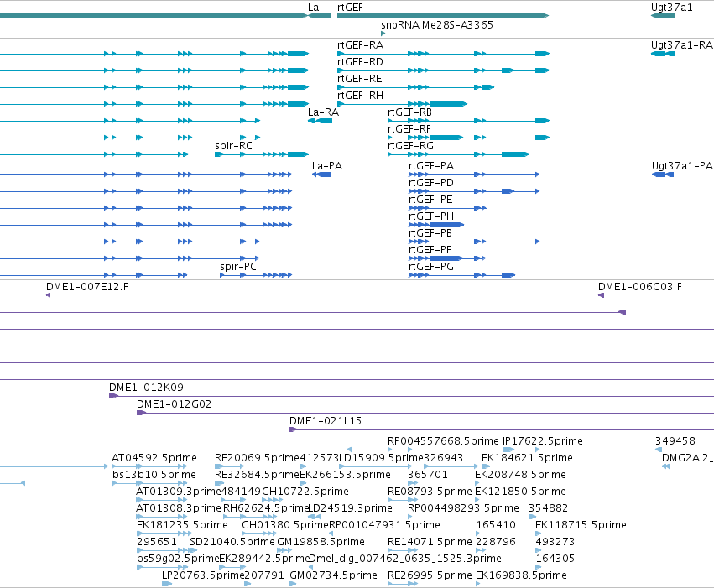Click BAC end DME1-006G03.F

point(640,287)
